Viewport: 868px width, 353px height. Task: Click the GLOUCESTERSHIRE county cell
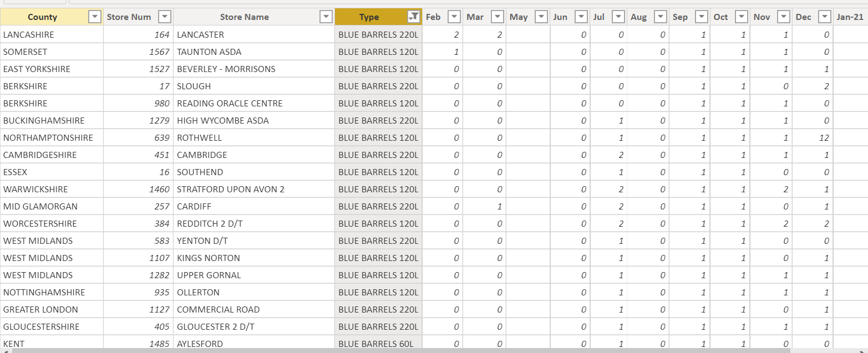pos(52,326)
